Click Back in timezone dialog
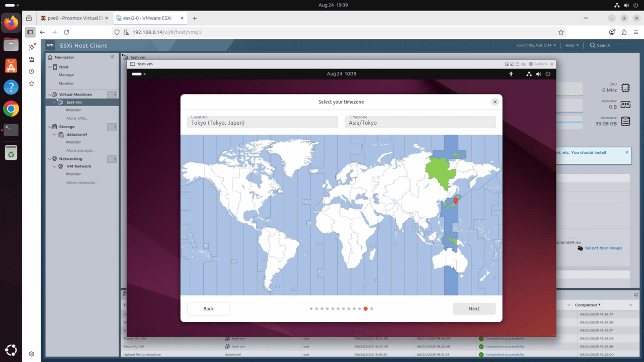 (x=208, y=309)
